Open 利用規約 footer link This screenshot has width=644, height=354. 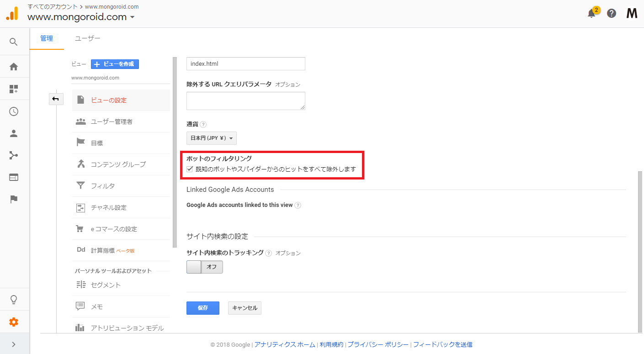331,344
